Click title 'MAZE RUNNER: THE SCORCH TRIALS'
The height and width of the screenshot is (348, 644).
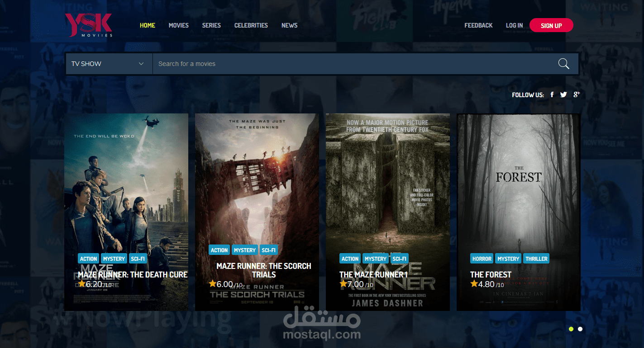point(264,270)
